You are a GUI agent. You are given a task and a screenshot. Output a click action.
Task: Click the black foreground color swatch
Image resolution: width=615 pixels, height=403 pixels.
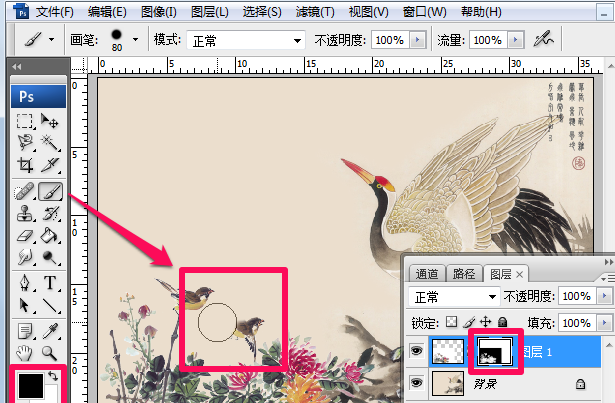coord(31,385)
